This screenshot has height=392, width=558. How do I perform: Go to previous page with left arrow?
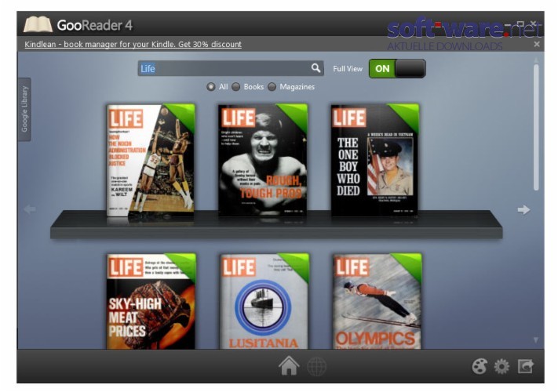[x=30, y=209]
